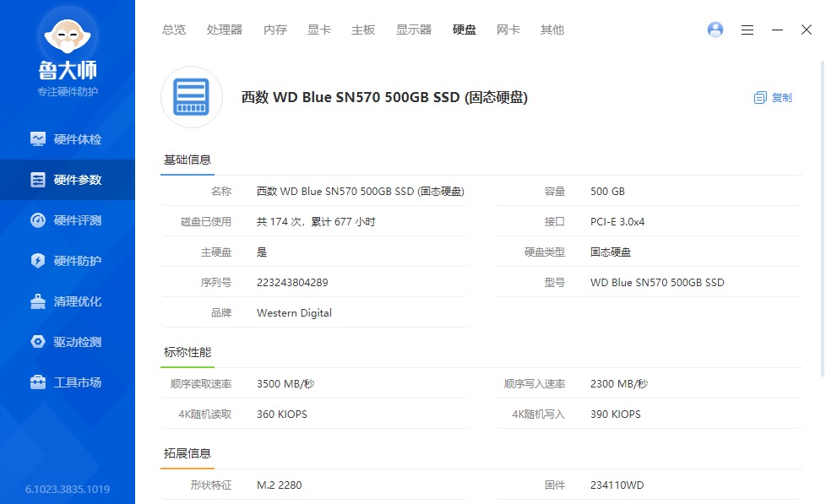Switch to the 内存 tab
The height and width of the screenshot is (504, 826).
(x=275, y=30)
